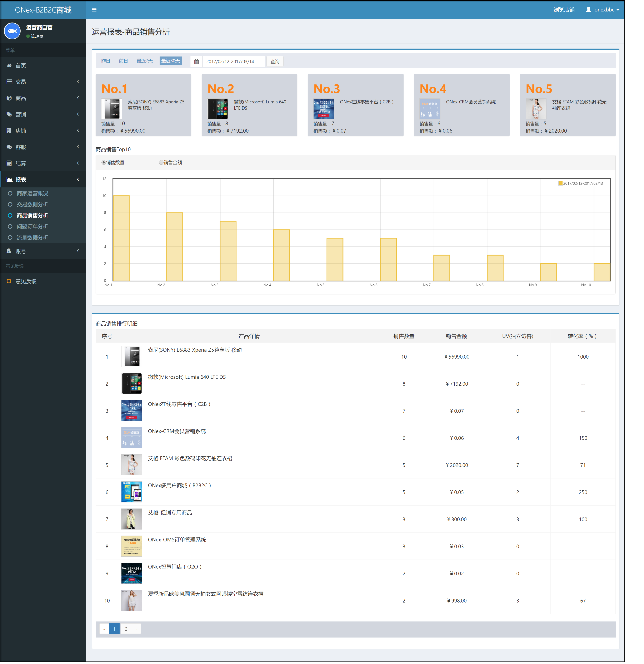The image size is (644, 664).
Task: Select the 销售数量 radio button
Action: click(x=104, y=163)
